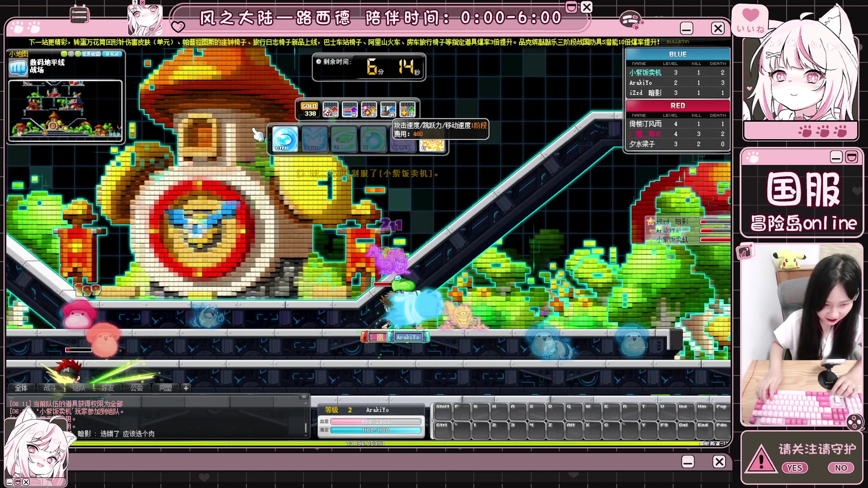The height and width of the screenshot is (488, 868).
Task: Buy the E attack upgrade icon
Action: pos(369,109)
